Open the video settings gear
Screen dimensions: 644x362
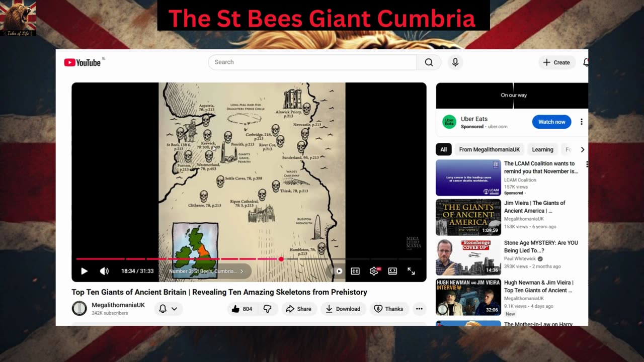(374, 271)
